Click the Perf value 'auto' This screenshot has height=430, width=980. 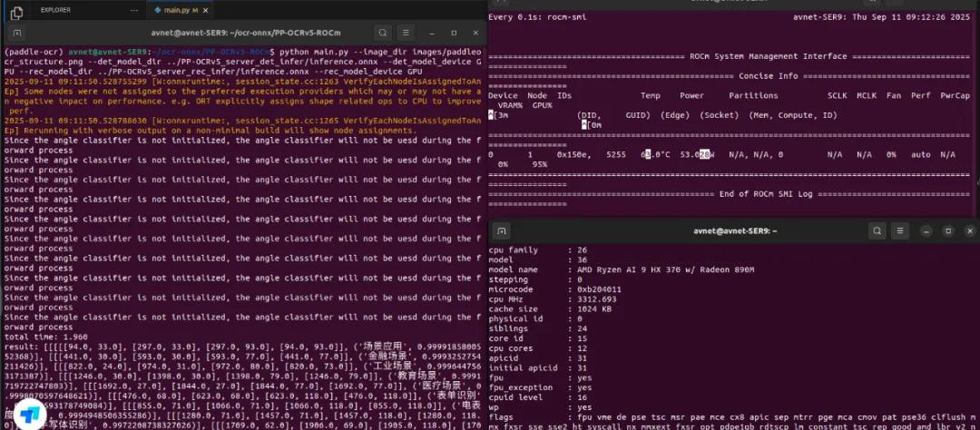[x=921, y=154]
